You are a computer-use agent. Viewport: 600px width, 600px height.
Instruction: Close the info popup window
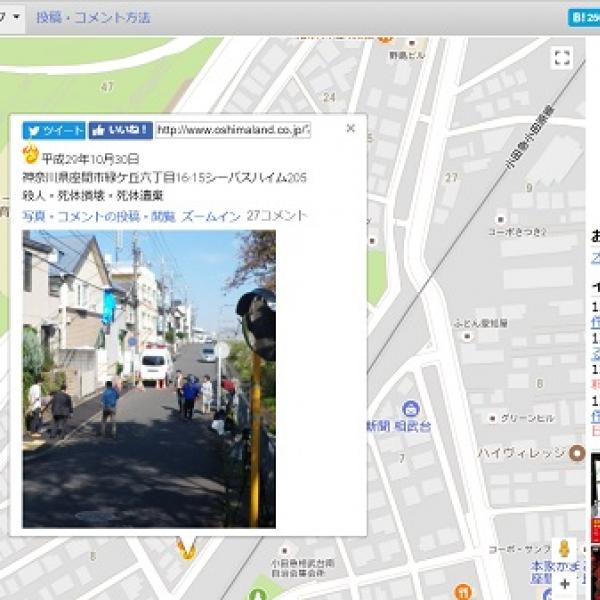[351, 129]
